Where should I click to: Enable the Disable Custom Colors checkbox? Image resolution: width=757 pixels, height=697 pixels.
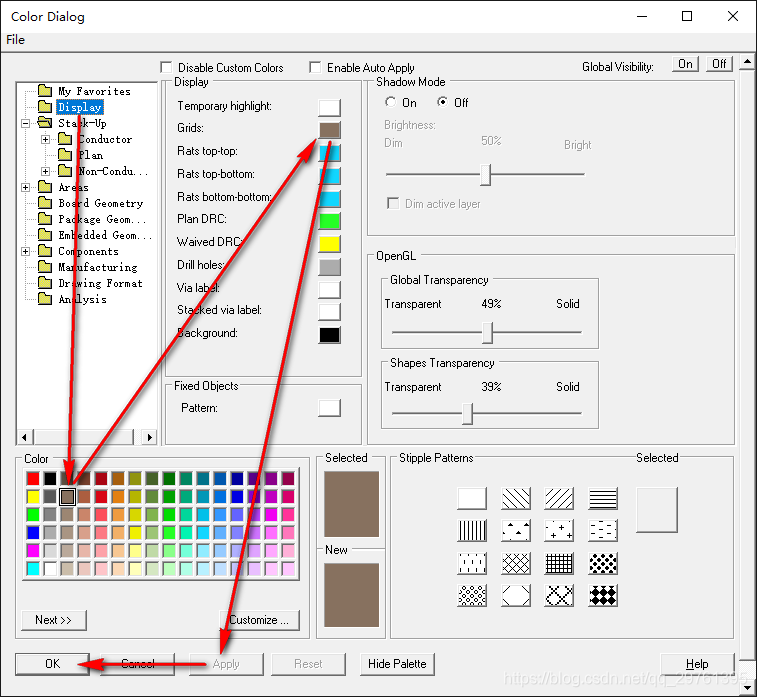(167, 67)
